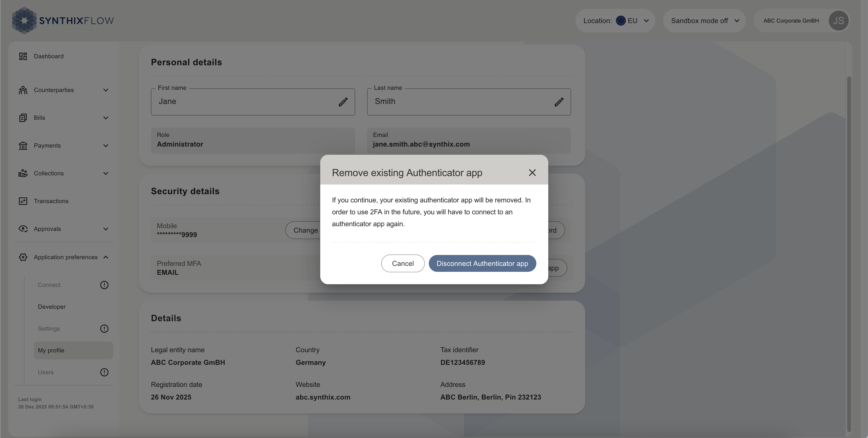Confirm Disconnect Authenticator app
The image size is (868, 438).
click(x=482, y=263)
